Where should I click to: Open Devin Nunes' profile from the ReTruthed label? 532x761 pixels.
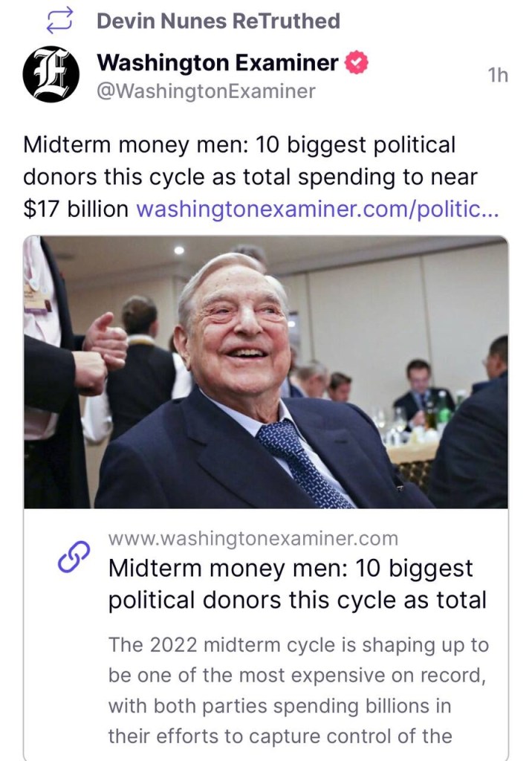(x=218, y=21)
